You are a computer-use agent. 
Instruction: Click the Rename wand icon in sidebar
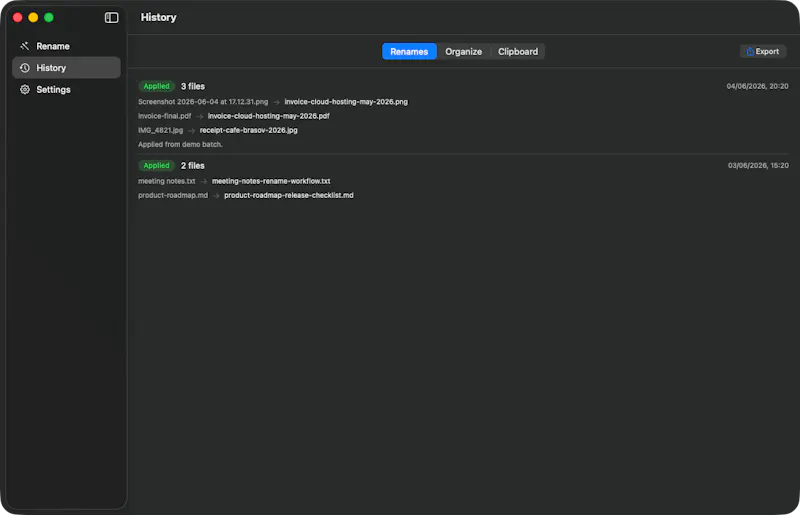(x=24, y=46)
